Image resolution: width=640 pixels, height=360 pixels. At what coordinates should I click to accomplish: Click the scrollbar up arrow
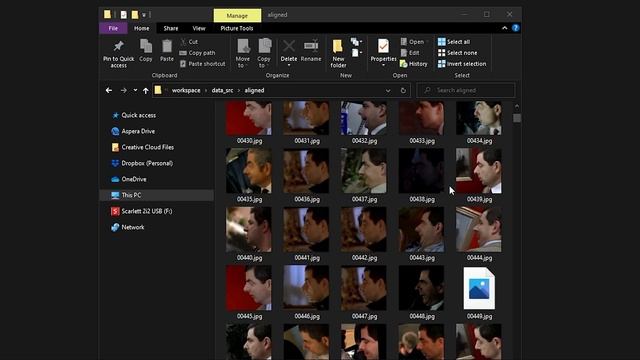[x=517, y=106]
